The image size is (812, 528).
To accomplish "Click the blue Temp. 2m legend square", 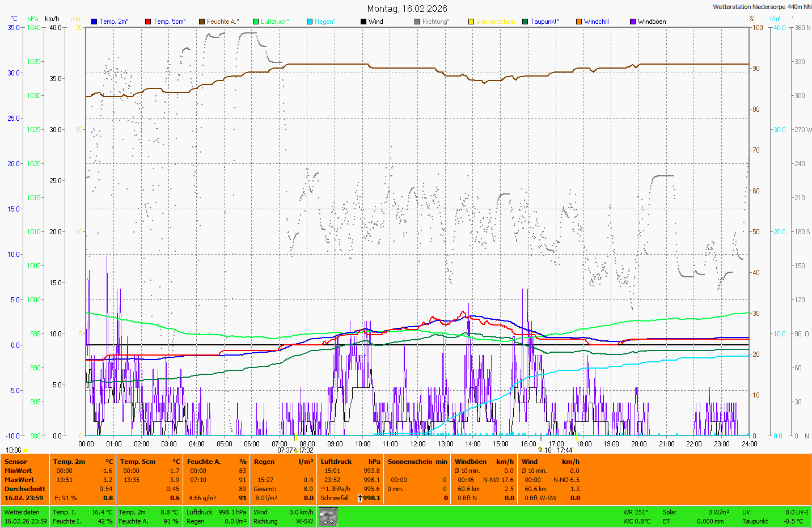I will pos(94,22).
